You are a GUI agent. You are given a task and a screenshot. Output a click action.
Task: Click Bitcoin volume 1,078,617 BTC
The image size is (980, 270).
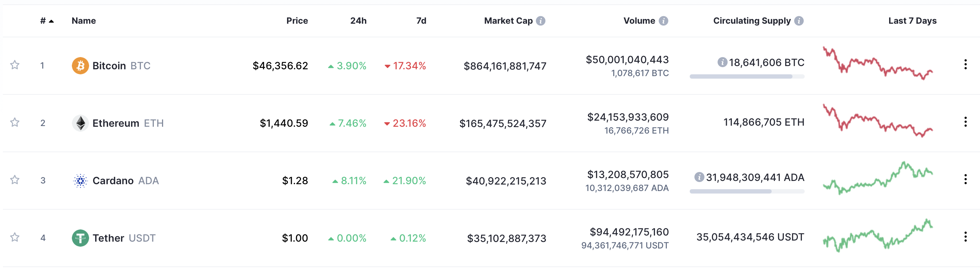pyautogui.click(x=640, y=73)
